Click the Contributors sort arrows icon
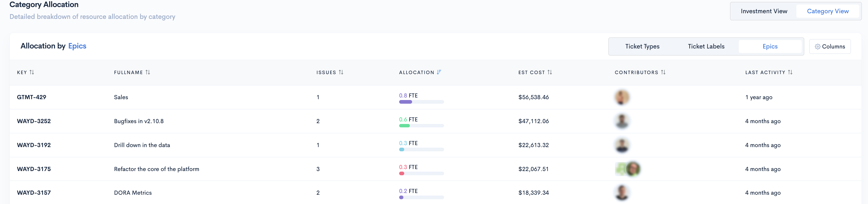The width and height of the screenshot is (868, 204). tap(663, 72)
